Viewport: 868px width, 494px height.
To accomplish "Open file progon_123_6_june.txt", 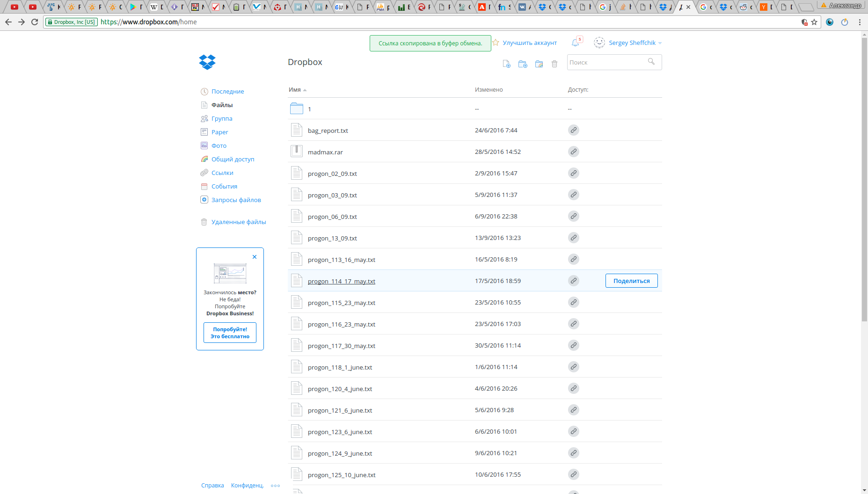I will coord(340,432).
